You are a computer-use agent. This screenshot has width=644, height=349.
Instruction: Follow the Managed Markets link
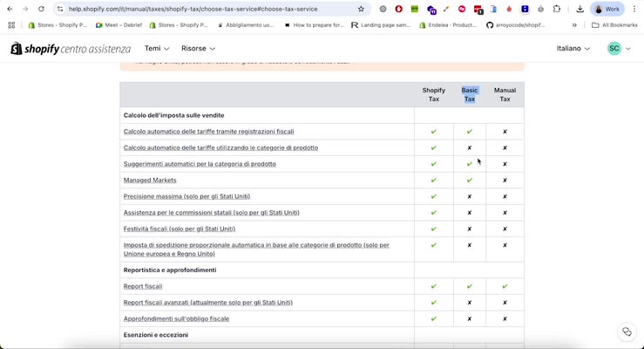pos(150,180)
